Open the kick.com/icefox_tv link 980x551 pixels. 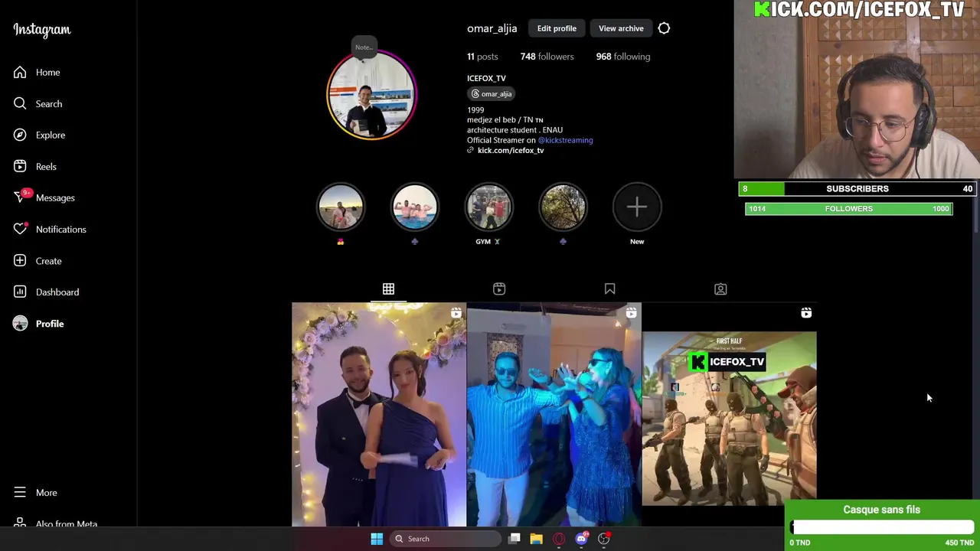point(511,150)
